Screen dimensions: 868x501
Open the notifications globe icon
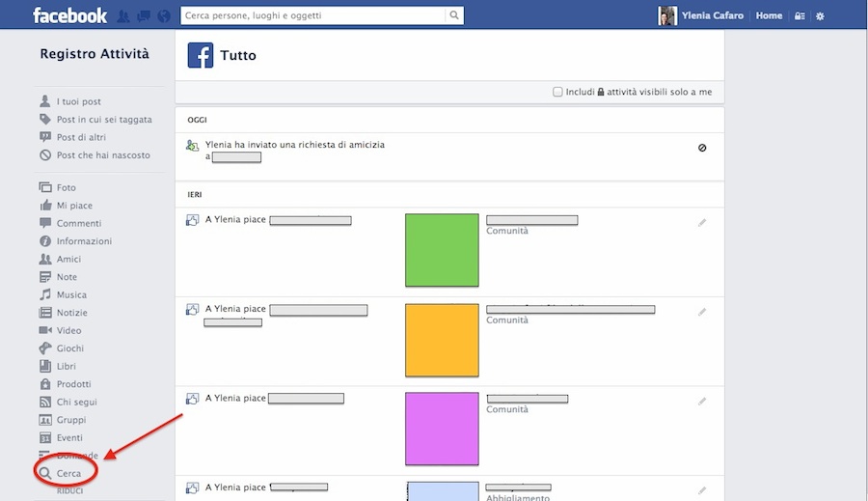pos(164,16)
